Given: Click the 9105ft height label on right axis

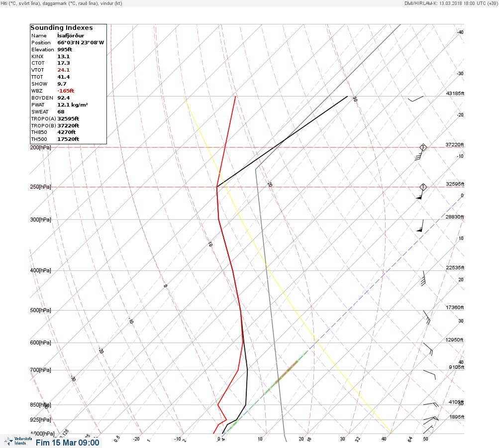Looking at the screenshot, I should point(456,367).
